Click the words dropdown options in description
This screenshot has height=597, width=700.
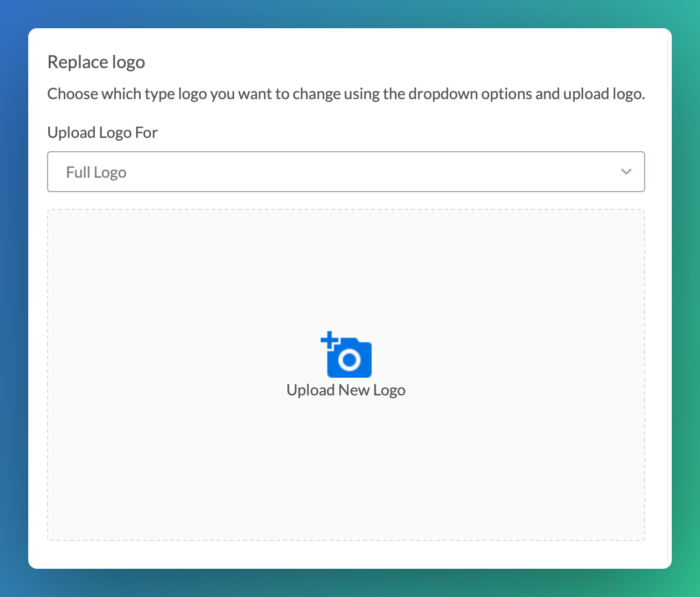pos(470,94)
